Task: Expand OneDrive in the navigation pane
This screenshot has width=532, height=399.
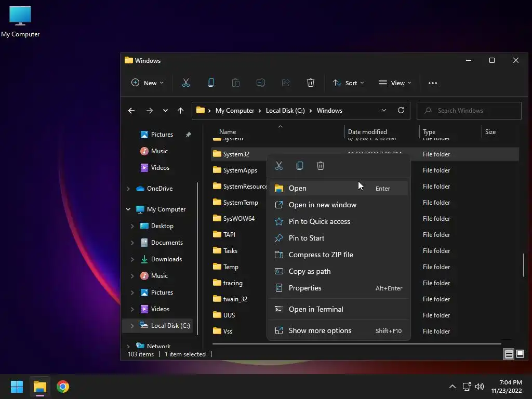Action: pyautogui.click(x=128, y=189)
